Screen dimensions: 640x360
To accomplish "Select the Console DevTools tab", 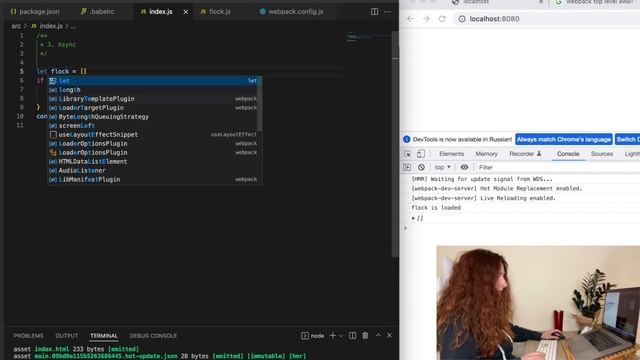I will point(568,154).
